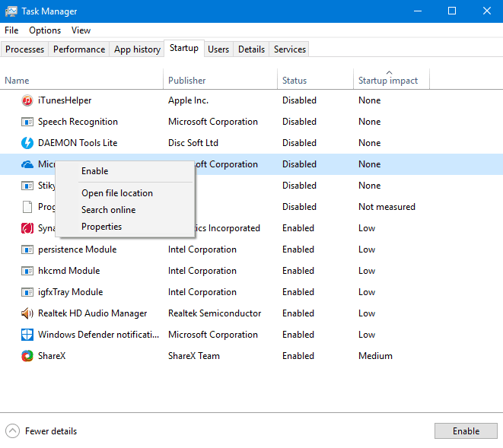Screen dimensions: 503x448
Task: Click the Realtek Semiconductor publisher cell
Action: [x=215, y=313]
